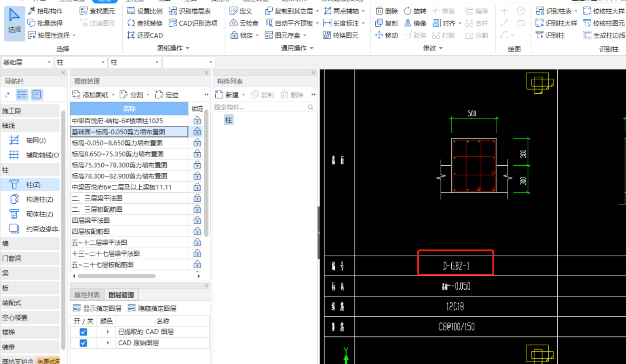Toggle lock for 二、三层梁平法图
The height and width of the screenshot is (364, 626).
[x=197, y=198]
